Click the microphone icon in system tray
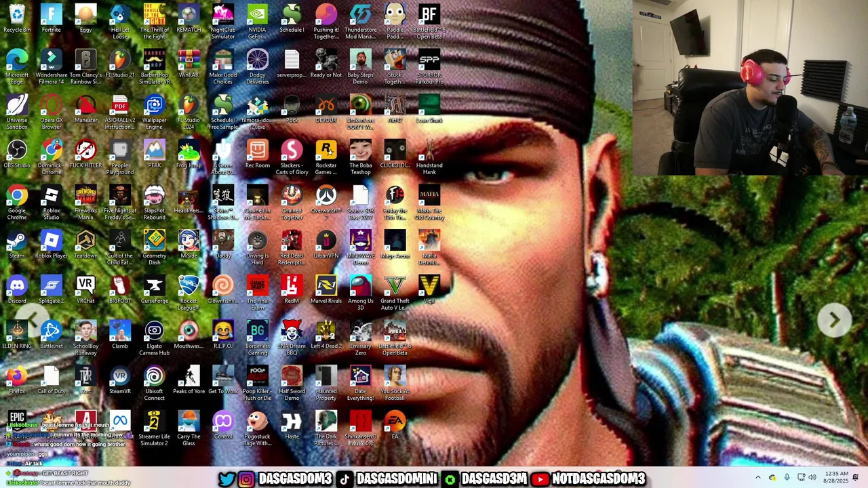The height and width of the screenshot is (488, 868). click(x=787, y=478)
